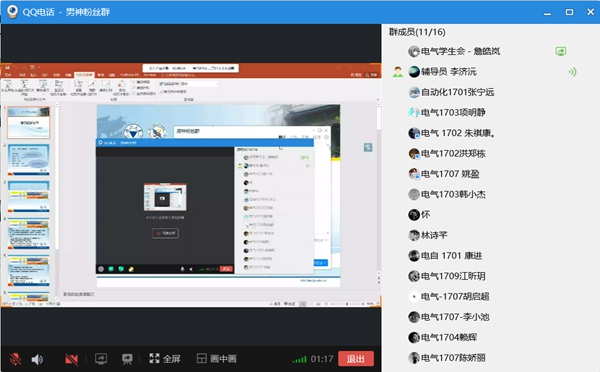600x372 pixels.
Task: Click the QQ phone logo in title bar
Action: (13, 11)
